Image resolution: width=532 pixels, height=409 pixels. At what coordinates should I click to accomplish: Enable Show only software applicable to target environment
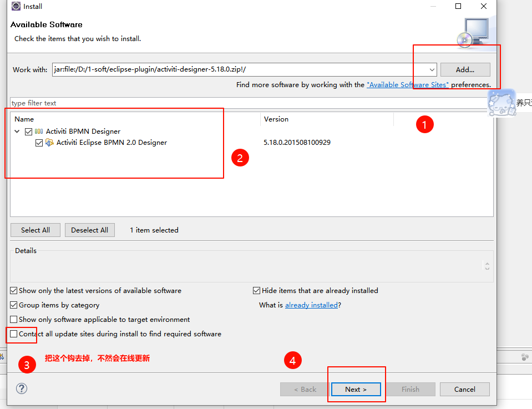[13, 320]
